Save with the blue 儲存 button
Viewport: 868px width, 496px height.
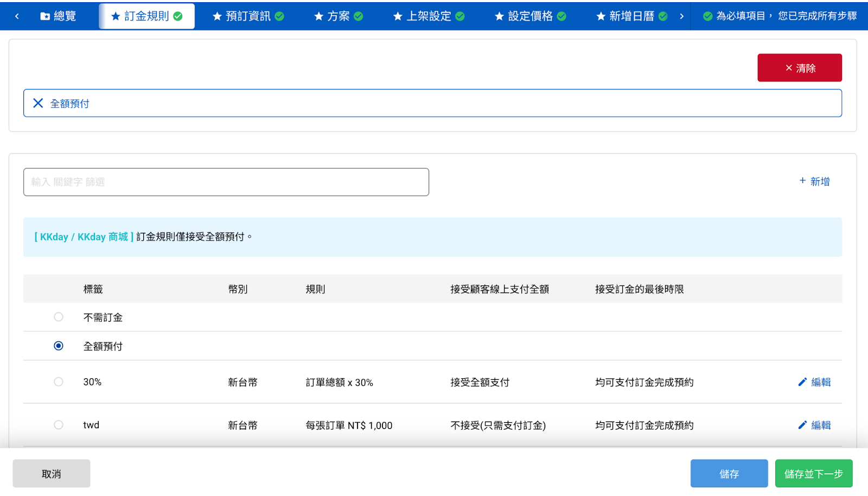[x=729, y=474]
